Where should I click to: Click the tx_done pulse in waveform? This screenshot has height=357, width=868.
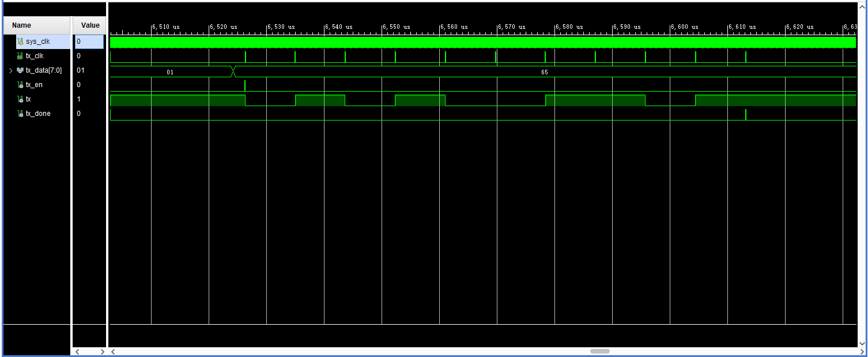pyautogui.click(x=746, y=115)
